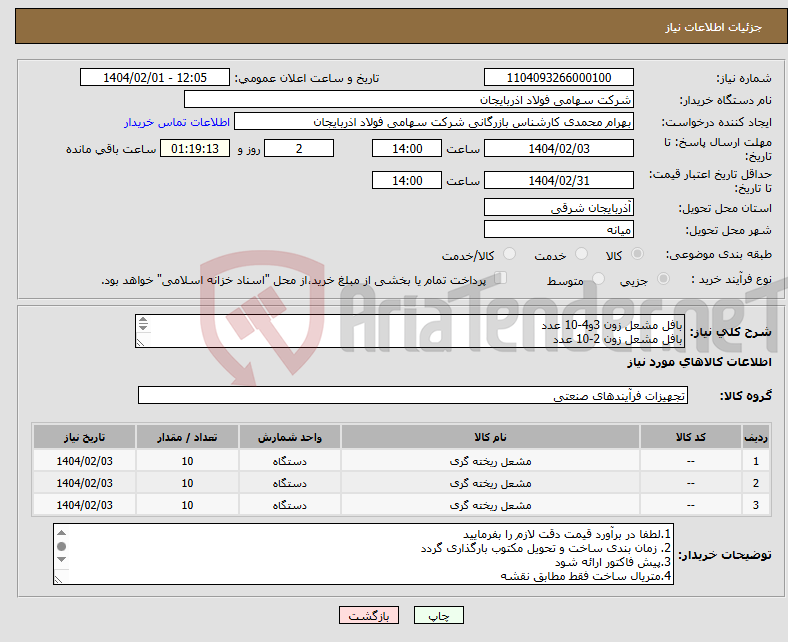This screenshot has height=642, width=788.
Task: Click scroll down arrow in buyer notes
Action: tap(61, 560)
